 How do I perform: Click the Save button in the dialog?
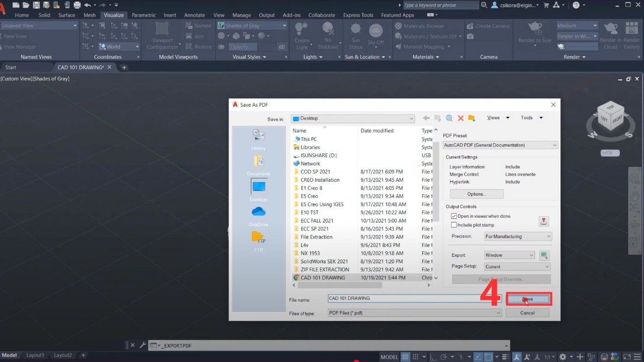click(x=529, y=299)
